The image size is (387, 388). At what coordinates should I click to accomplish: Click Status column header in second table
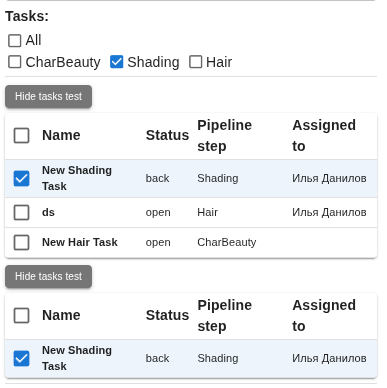(167, 315)
